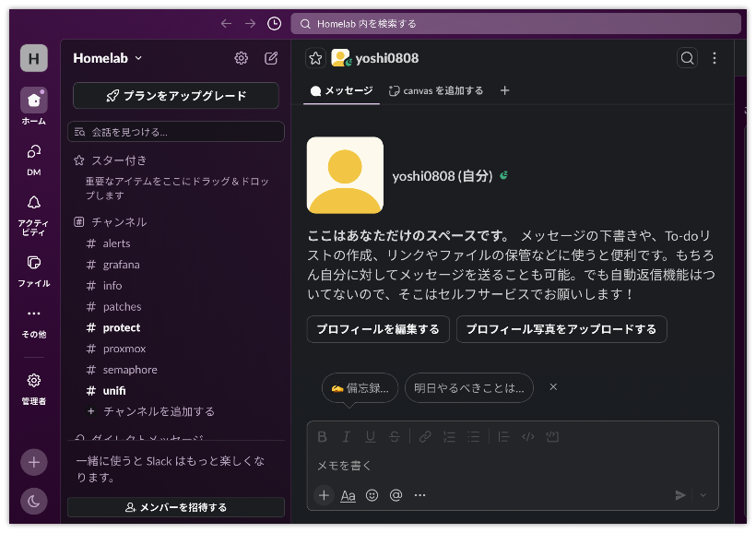
Task: Expand the Homelab workspace dropdown
Action: pyautogui.click(x=108, y=58)
